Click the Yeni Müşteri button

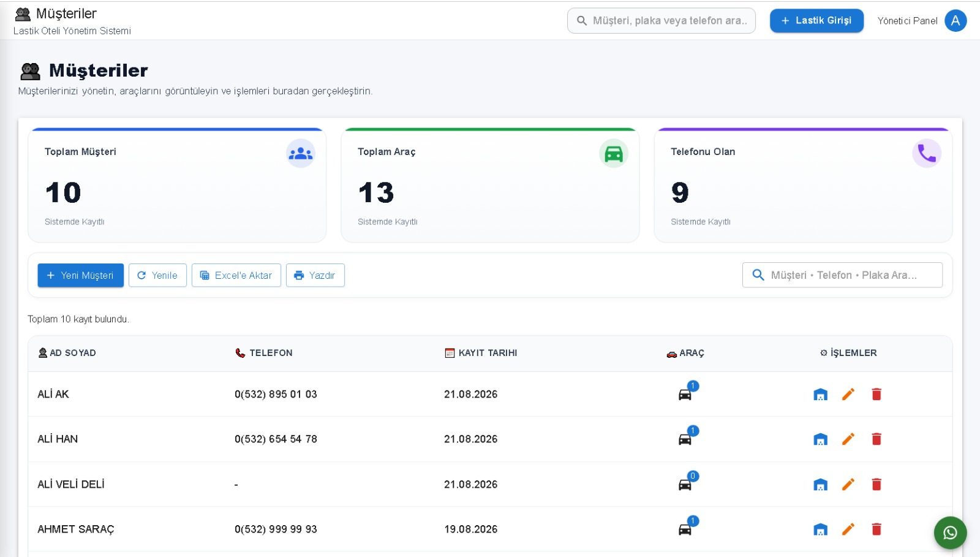81,276
